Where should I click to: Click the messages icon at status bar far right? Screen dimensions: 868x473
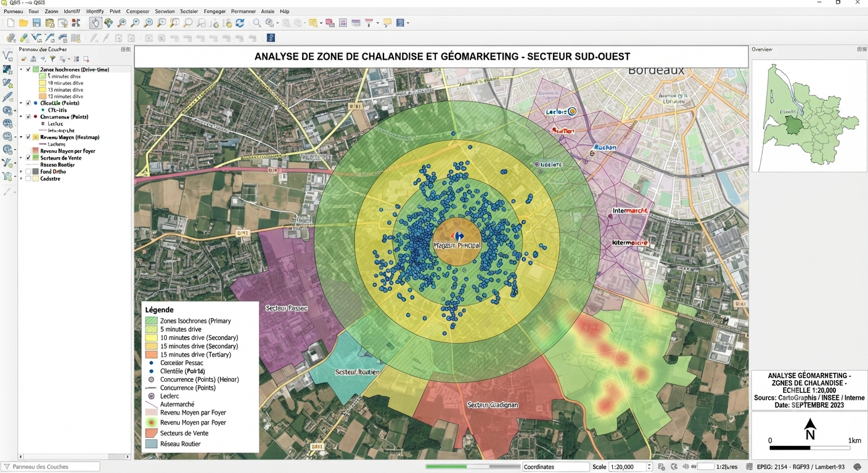(857, 467)
